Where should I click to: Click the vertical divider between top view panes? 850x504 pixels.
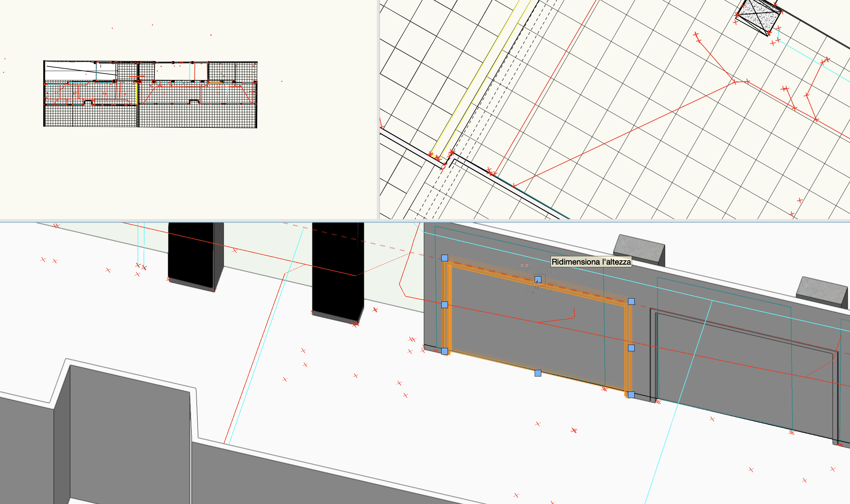point(378,109)
